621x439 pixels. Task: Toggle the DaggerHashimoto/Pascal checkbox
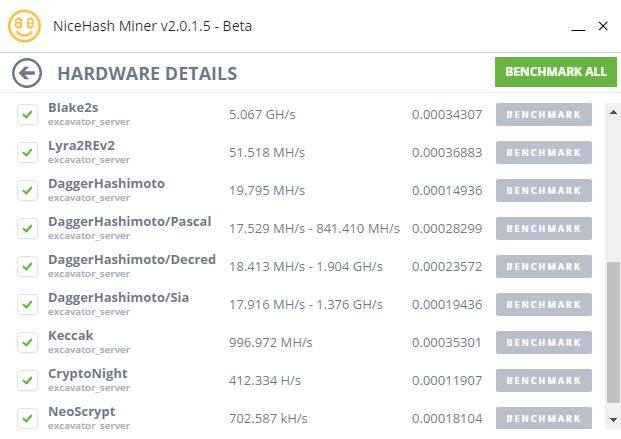[28, 229]
